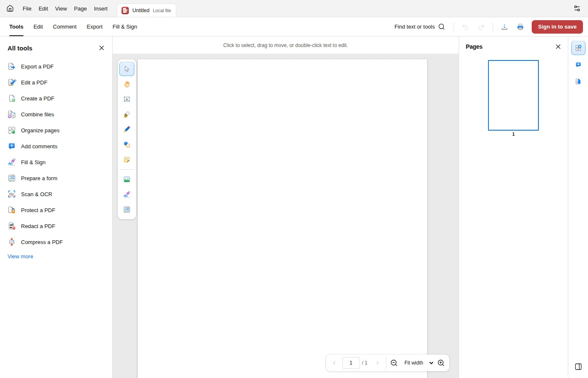
Task: Toggle the right sidebar collapse icon
Action: point(578,367)
